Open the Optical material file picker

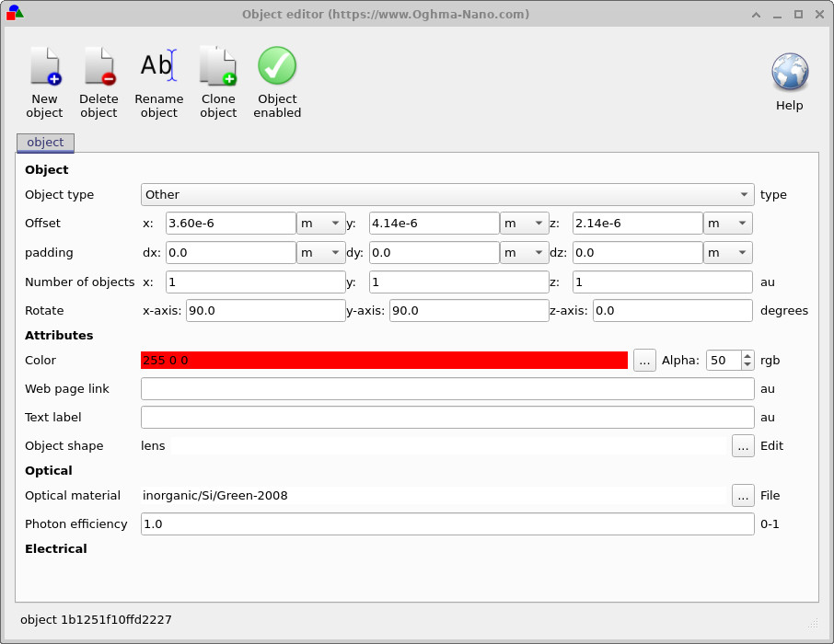[x=743, y=495]
